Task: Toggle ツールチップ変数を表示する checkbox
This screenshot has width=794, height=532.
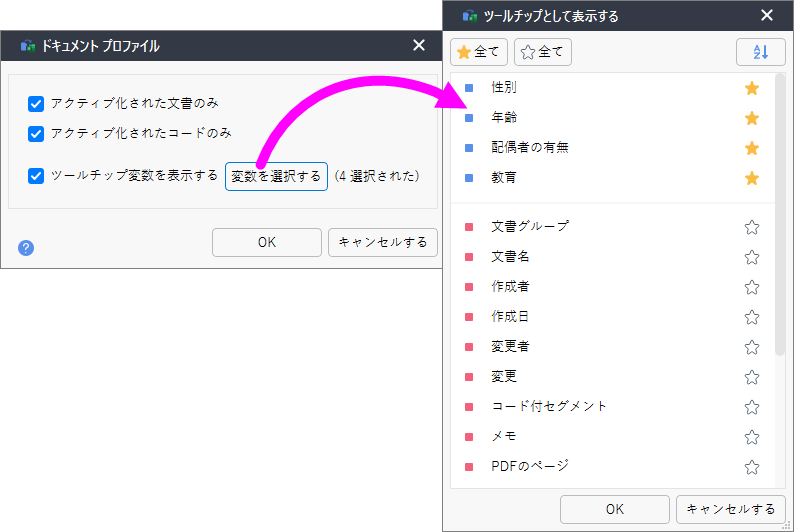Action: (35, 176)
